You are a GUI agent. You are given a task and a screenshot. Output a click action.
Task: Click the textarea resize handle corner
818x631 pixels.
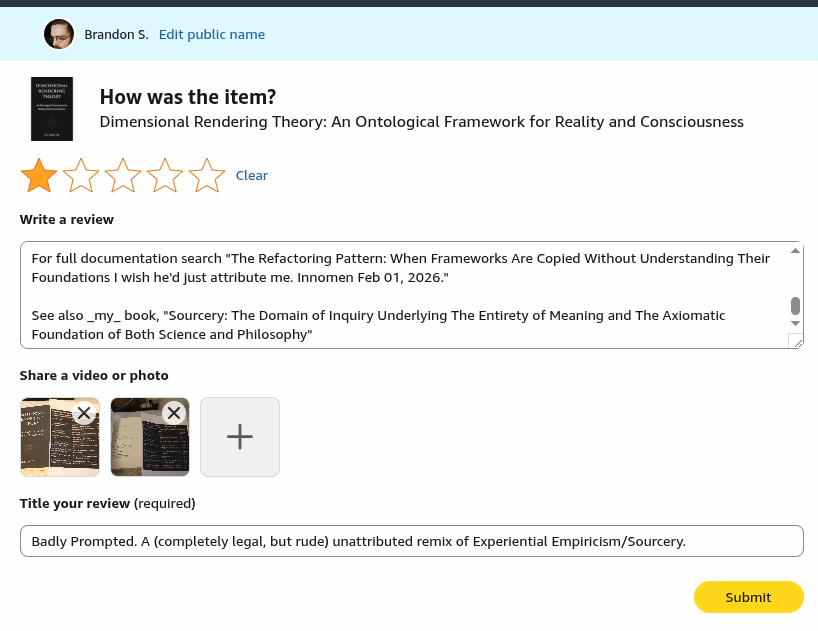[797, 342]
